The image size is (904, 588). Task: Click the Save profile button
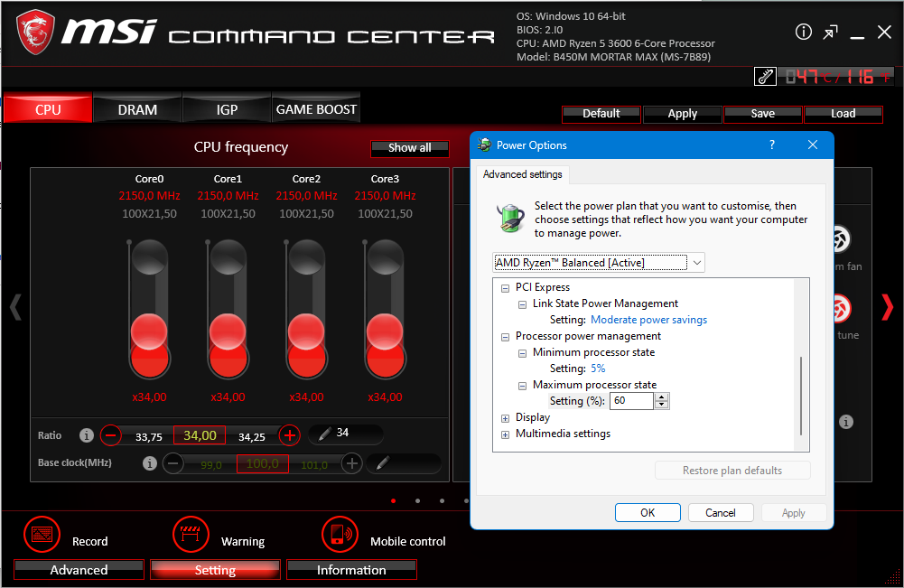[x=763, y=114]
